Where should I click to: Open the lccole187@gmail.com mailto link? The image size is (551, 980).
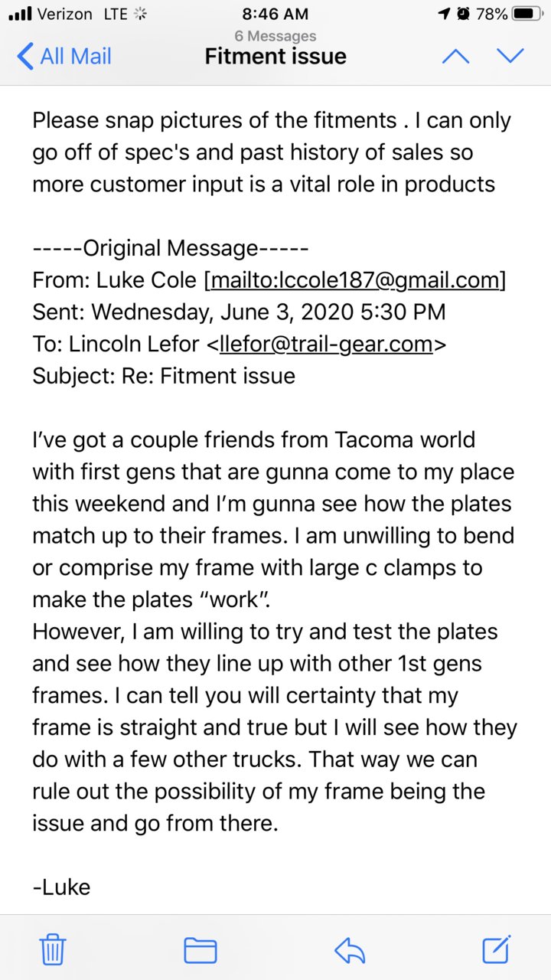354,280
